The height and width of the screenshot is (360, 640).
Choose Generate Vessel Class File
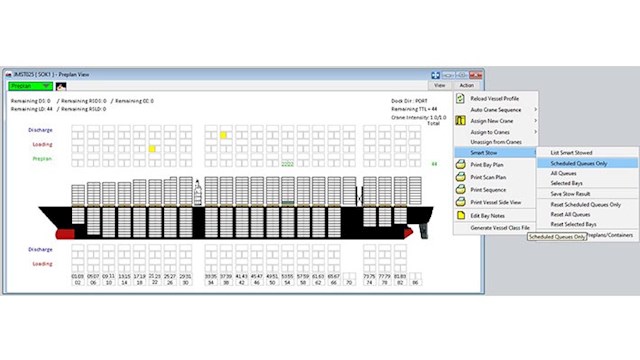click(500, 228)
